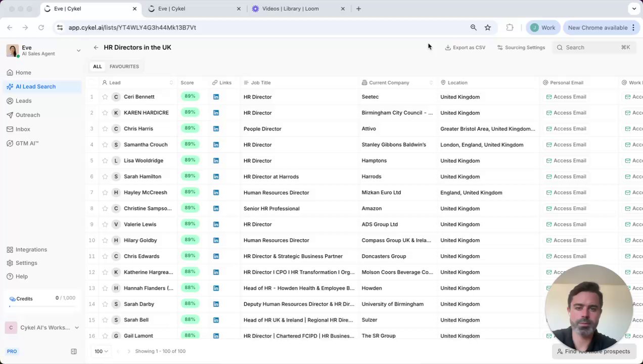Expand the Eve agent switcher chevron
The width and height of the screenshot is (643, 364).
tap(78, 51)
